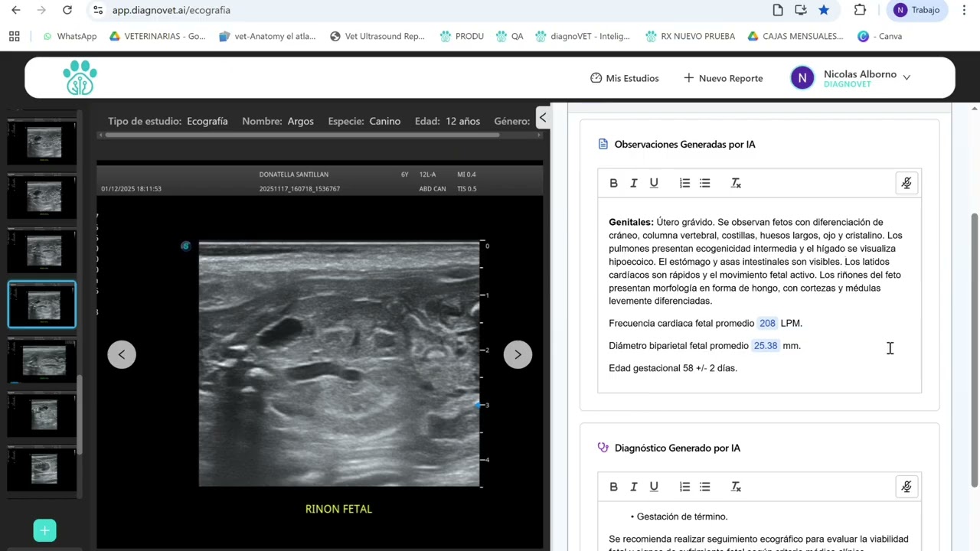980x551 pixels.
Task: Apply bold in Observaciones editor
Action: click(613, 183)
